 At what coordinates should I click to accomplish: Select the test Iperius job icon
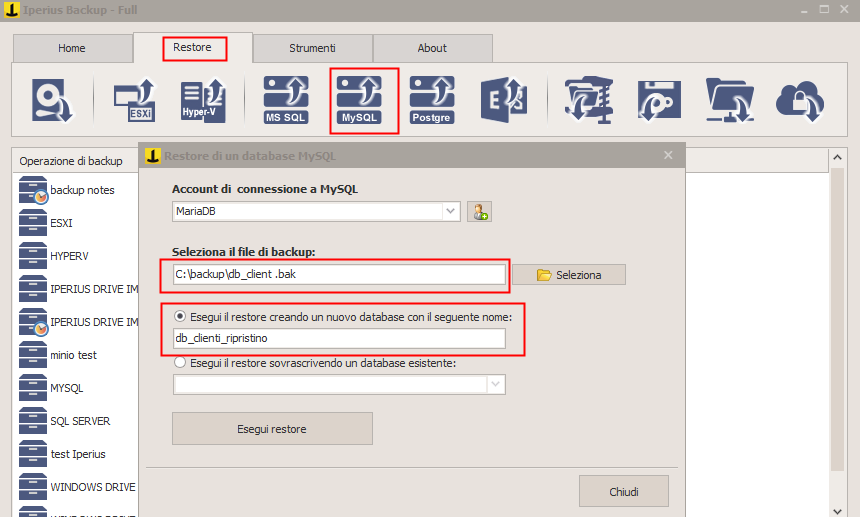(x=33, y=453)
